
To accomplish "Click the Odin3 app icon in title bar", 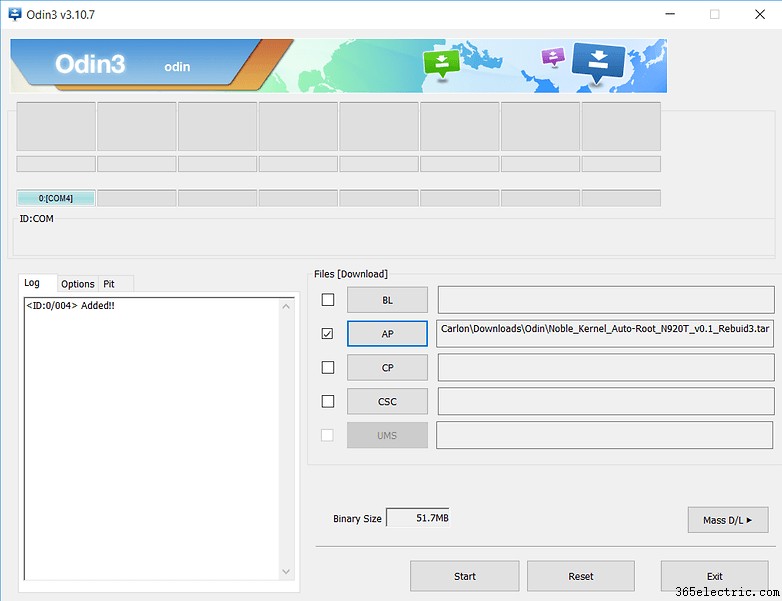I will (x=15, y=14).
